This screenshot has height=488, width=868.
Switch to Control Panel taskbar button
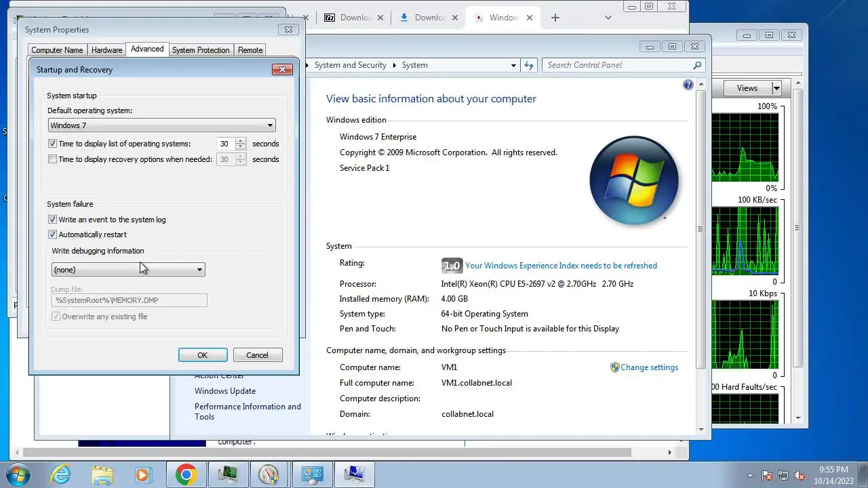311,474
